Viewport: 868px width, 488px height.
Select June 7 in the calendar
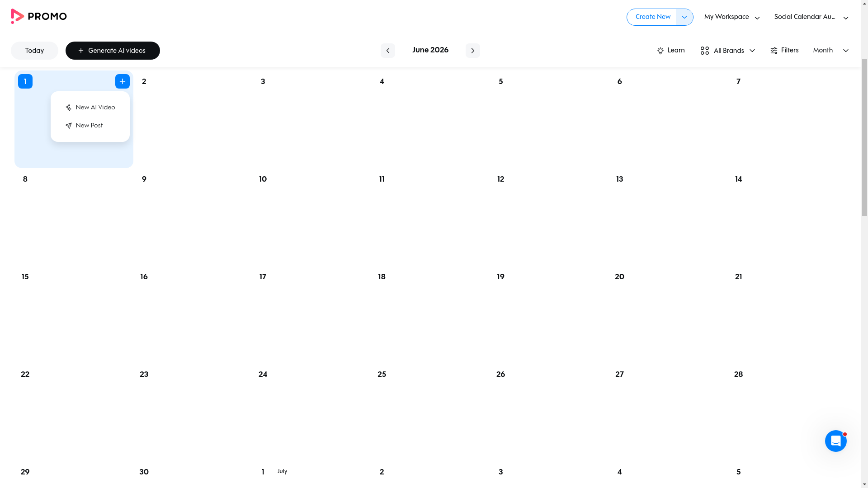tap(739, 82)
